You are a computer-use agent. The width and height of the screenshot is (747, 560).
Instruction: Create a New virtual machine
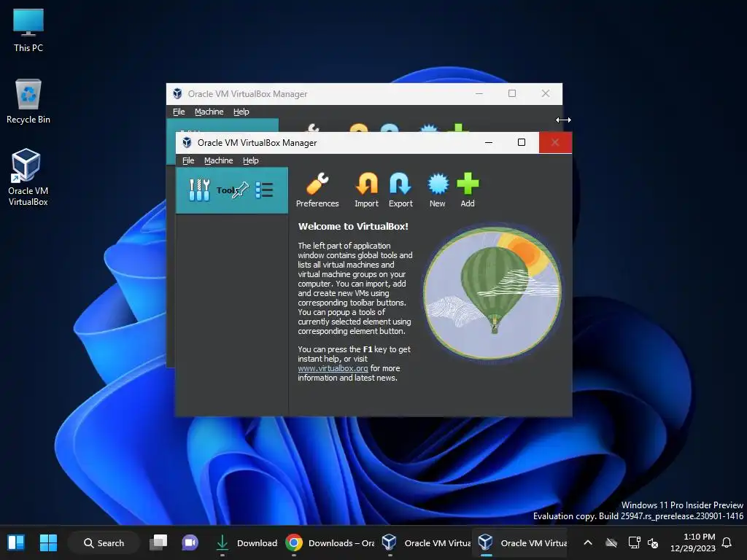[x=438, y=190]
